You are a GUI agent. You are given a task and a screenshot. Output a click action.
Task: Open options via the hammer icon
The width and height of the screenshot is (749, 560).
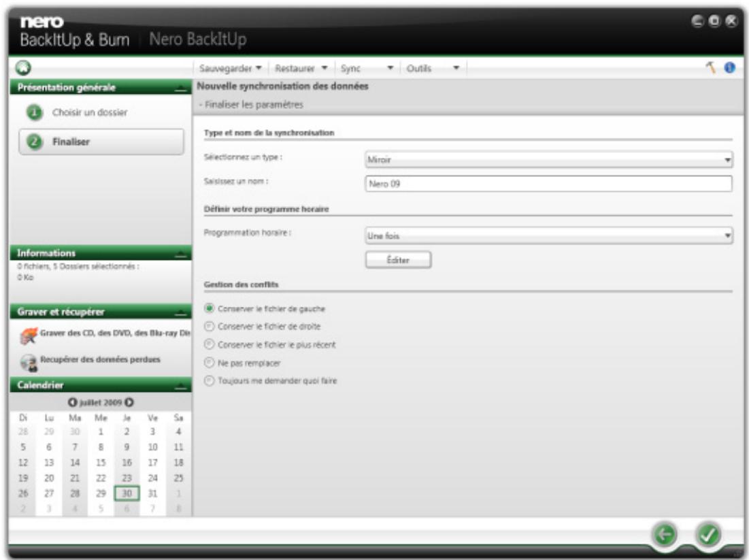click(x=711, y=67)
